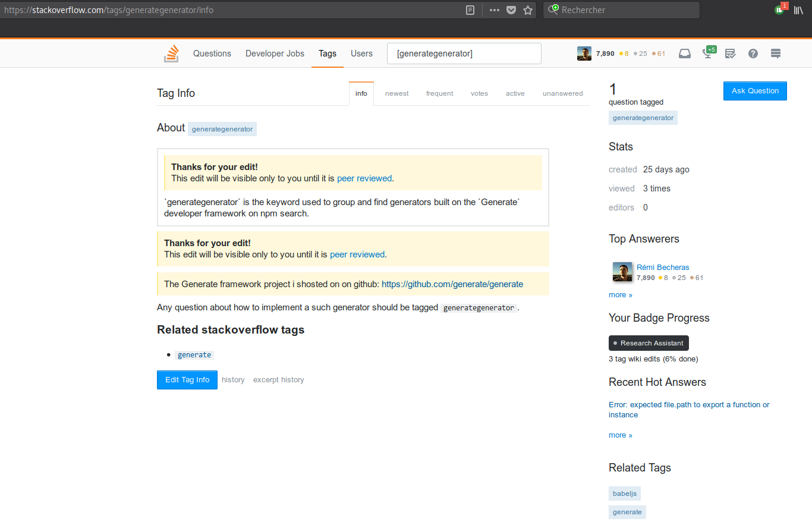Select Tags in the top navigation

[328, 54]
